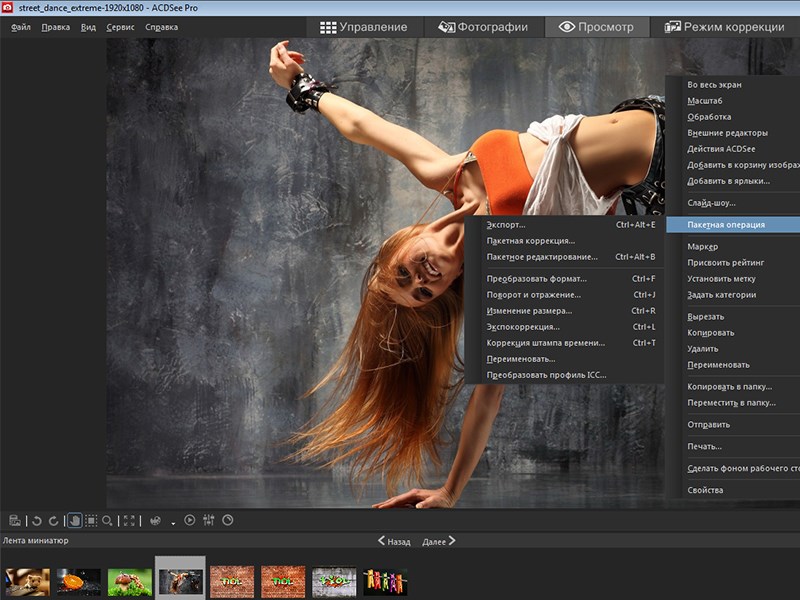Go to next image with Далее
The height and width of the screenshot is (600, 800).
439,541
